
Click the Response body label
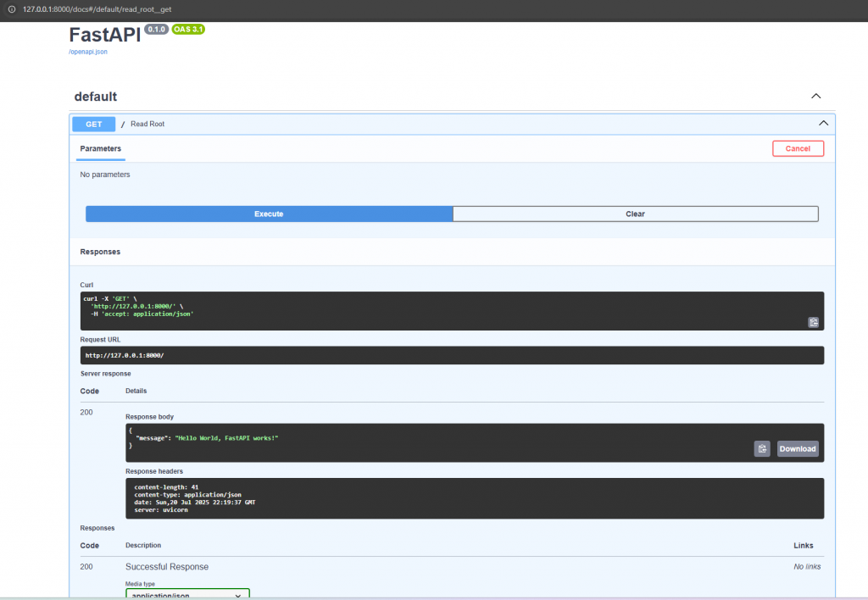pyautogui.click(x=149, y=417)
